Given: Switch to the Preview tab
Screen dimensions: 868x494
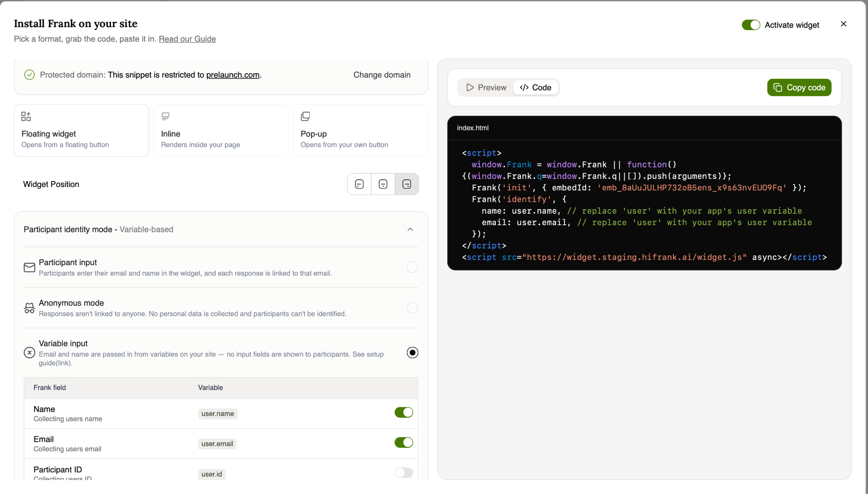Looking at the screenshot, I should click(486, 88).
